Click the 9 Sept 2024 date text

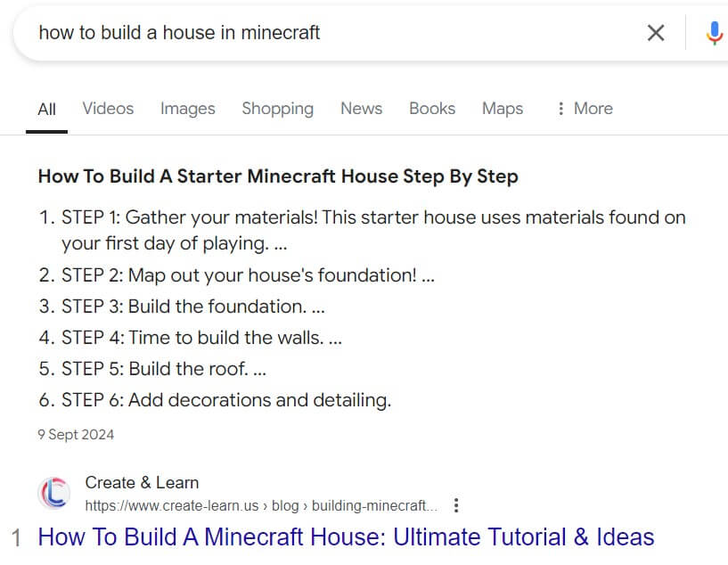[75, 434]
